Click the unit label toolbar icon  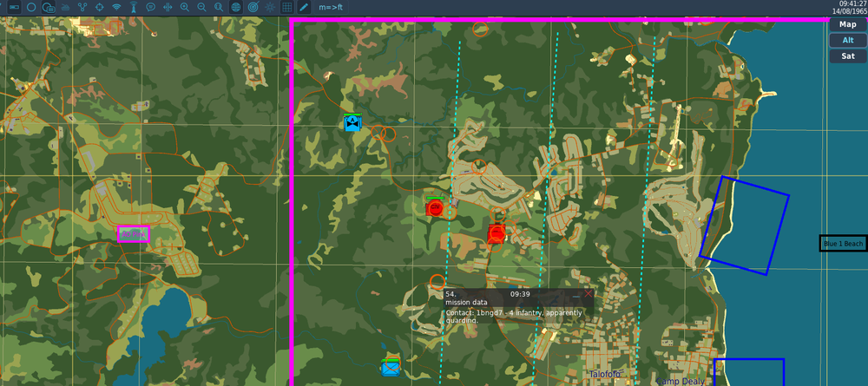pyautogui.click(x=15, y=8)
